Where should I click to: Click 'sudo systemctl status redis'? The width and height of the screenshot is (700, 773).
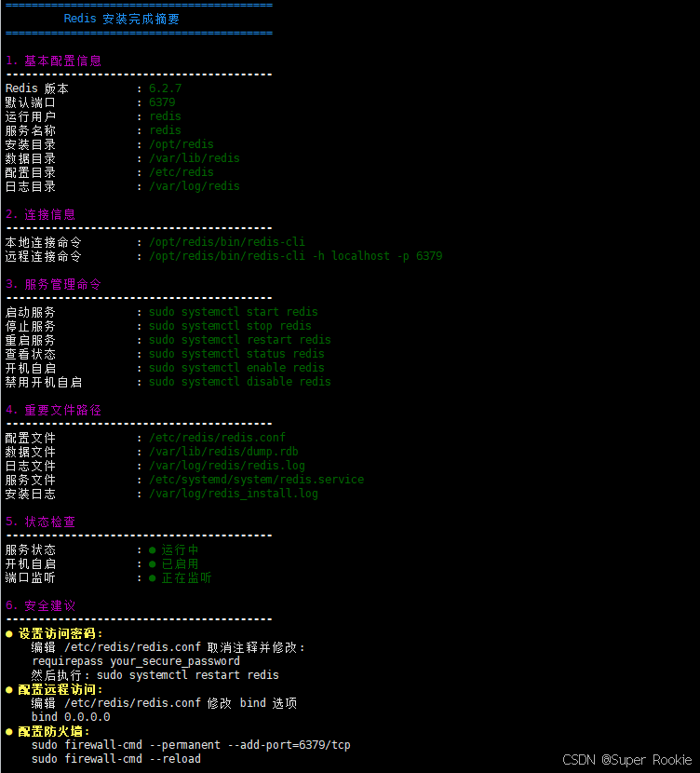pos(236,354)
